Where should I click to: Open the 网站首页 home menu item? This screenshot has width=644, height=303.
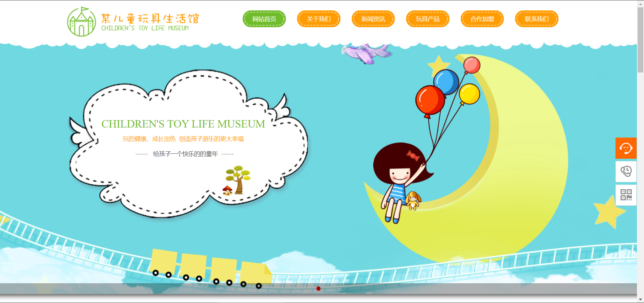tap(264, 19)
